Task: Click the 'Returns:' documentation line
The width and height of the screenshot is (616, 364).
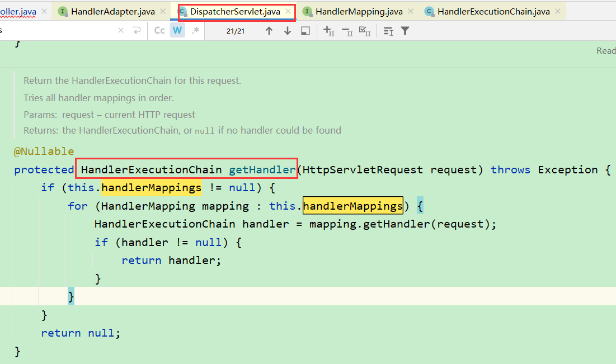Action: tap(182, 130)
